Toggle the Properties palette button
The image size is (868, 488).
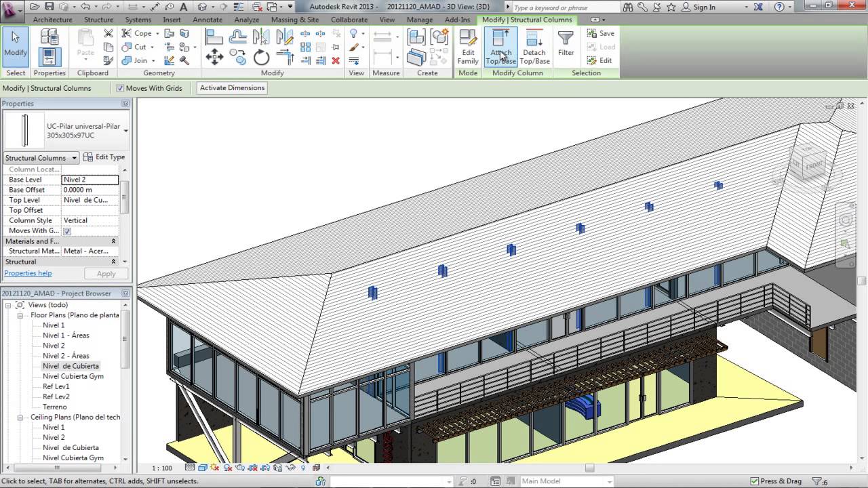pyautogui.click(x=50, y=56)
